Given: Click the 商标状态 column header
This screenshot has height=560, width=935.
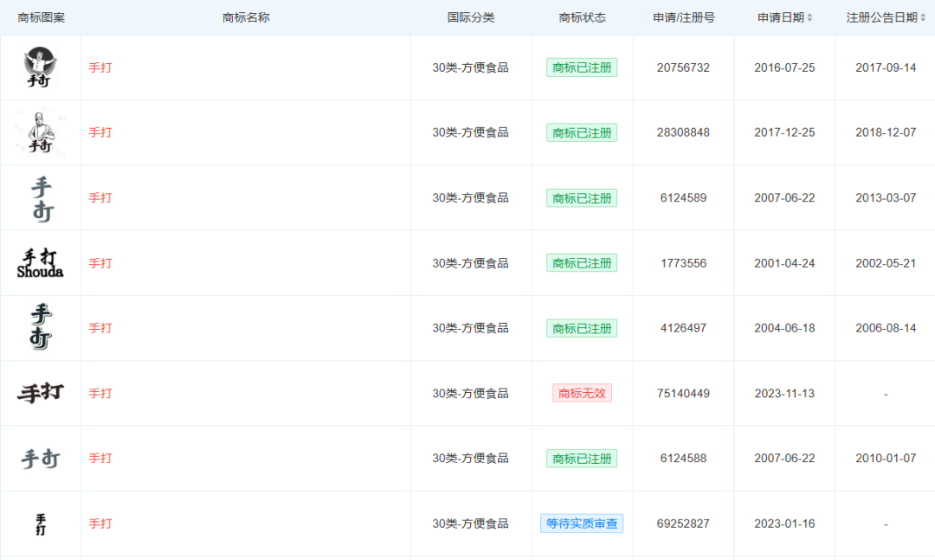Looking at the screenshot, I should tap(582, 17).
